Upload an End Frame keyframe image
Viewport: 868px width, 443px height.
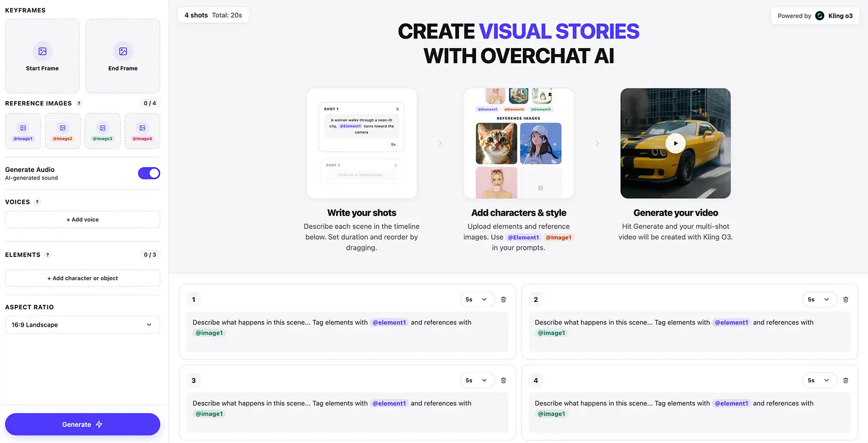[x=123, y=56]
